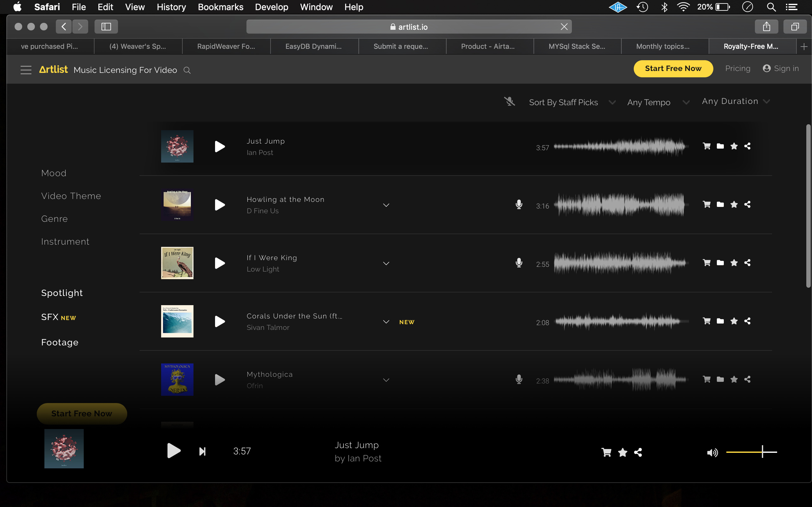Image resolution: width=812 pixels, height=507 pixels.
Task: Favorite If I Were King with star
Action: coord(734,263)
